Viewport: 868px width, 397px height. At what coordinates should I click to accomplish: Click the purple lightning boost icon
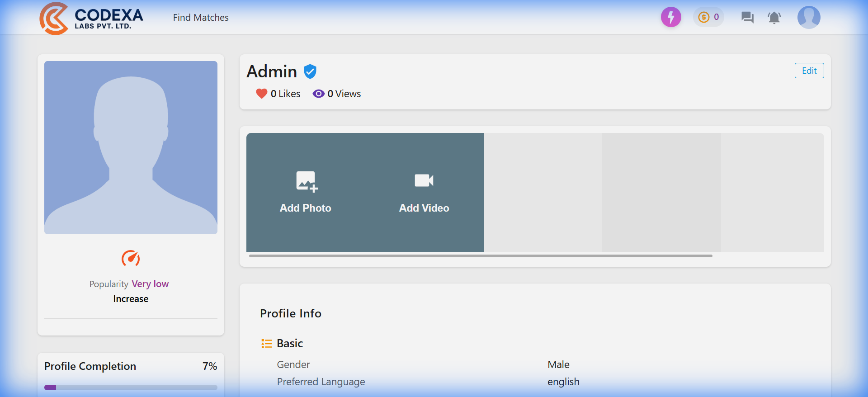click(671, 18)
